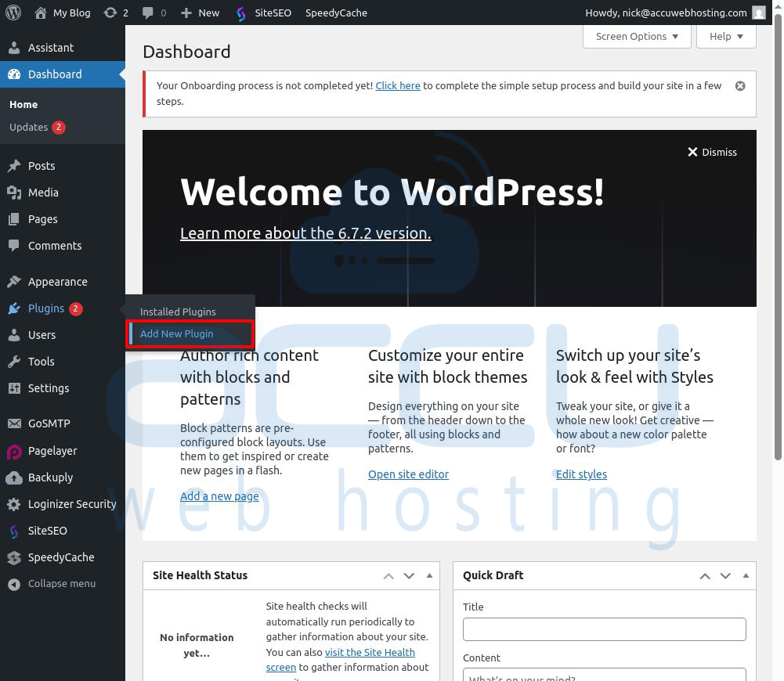Click the Pages icon in sidebar
The height and width of the screenshot is (681, 784).
14,219
